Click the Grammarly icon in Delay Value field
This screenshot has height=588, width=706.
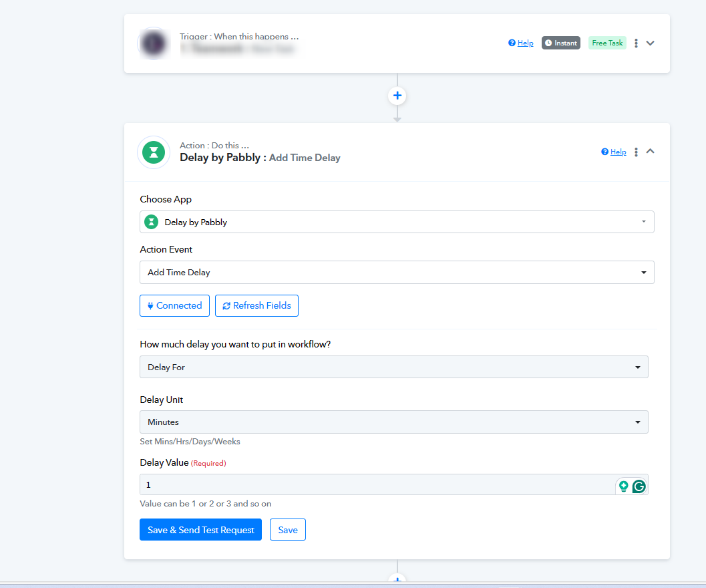[x=639, y=486]
